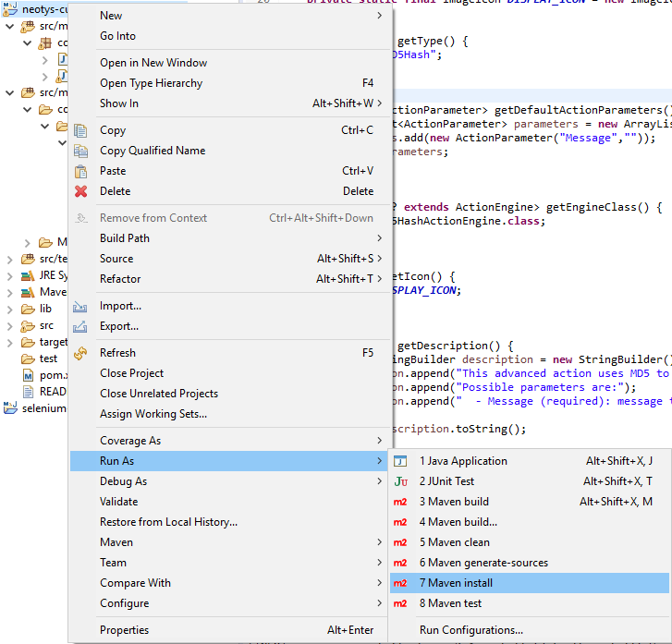Image resolution: width=672 pixels, height=644 pixels.
Task: Click the Copy icon in context menu
Action: pyautogui.click(x=81, y=130)
